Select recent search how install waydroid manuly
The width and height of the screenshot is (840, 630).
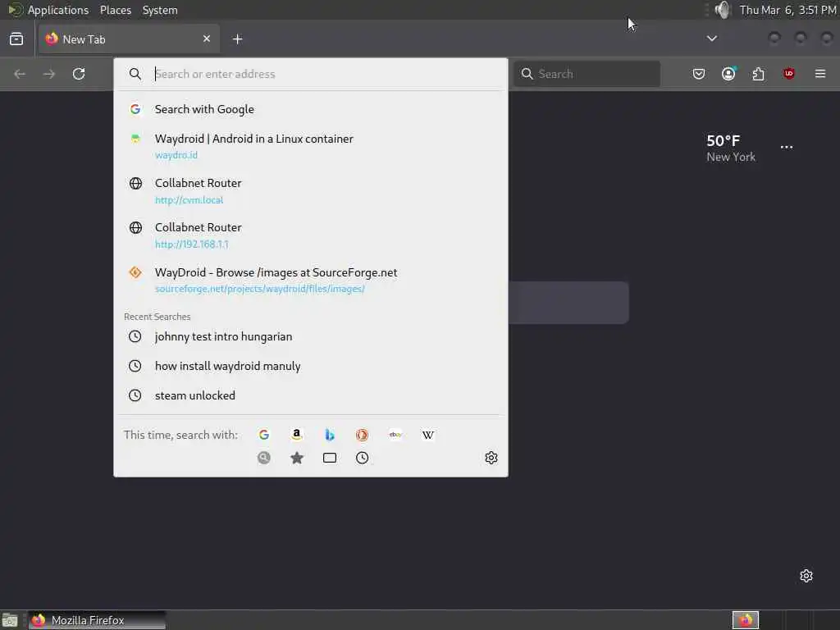click(x=311, y=366)
